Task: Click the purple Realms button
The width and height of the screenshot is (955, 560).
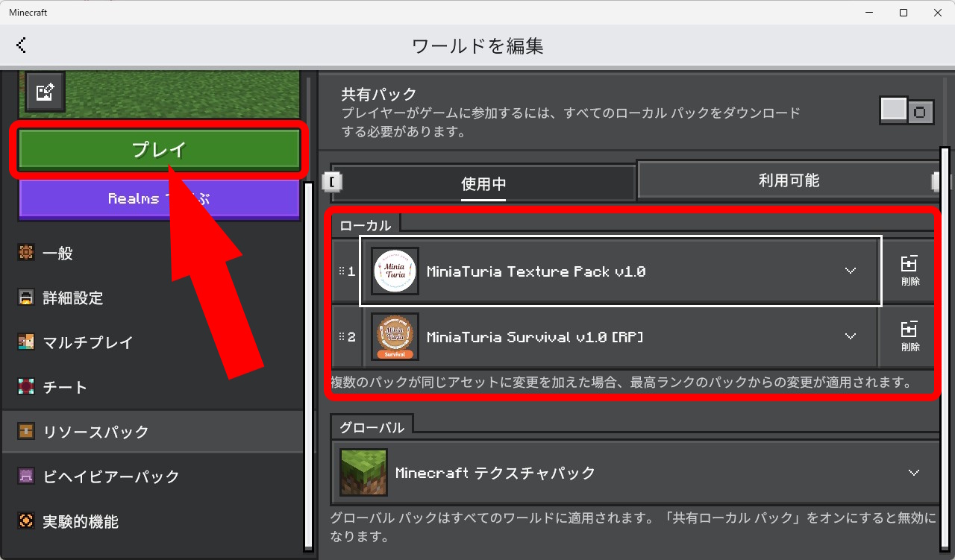Action: coord(159,199)
